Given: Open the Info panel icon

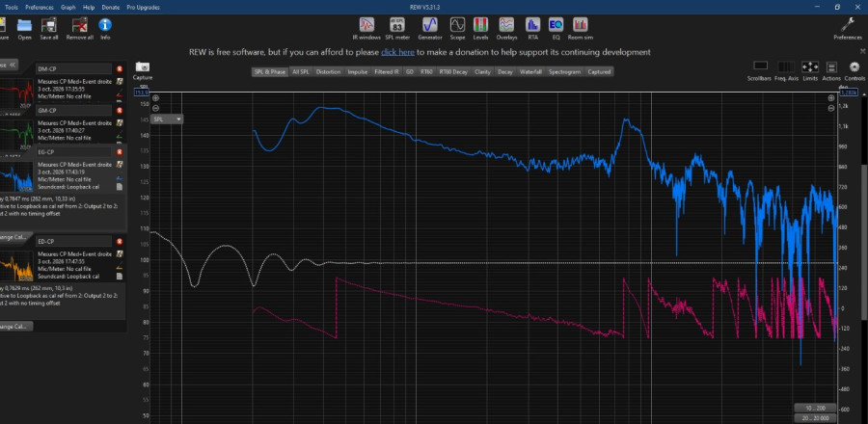Looking at the screenshot, I should click(x=105, y=25).
